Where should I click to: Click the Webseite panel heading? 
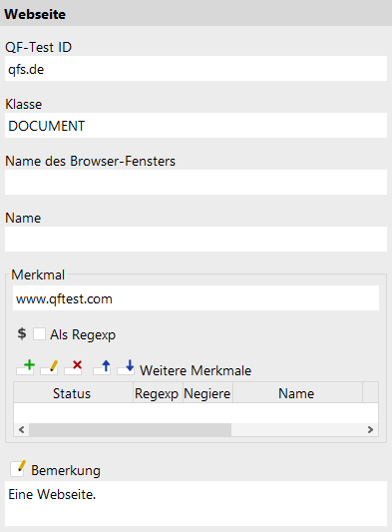point(35,14)
